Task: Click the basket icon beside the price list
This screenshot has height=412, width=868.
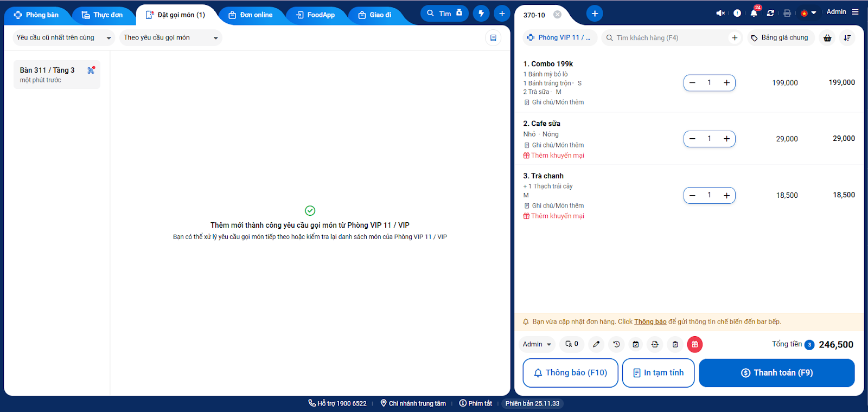Action: (827, 38)
